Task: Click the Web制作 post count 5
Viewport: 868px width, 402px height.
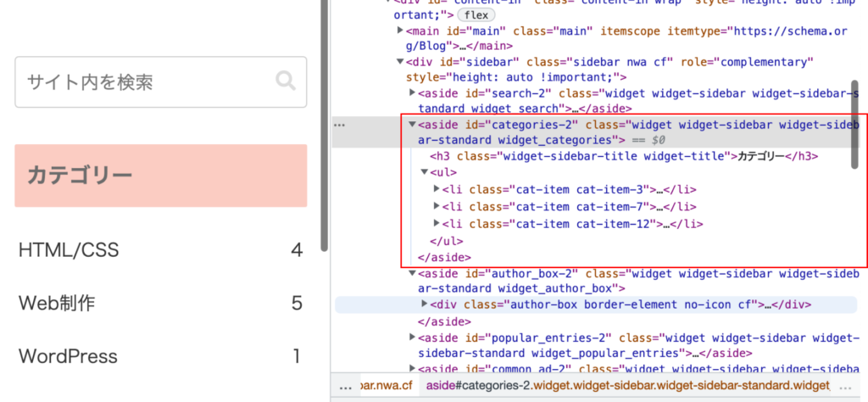Action: point(297,303)
